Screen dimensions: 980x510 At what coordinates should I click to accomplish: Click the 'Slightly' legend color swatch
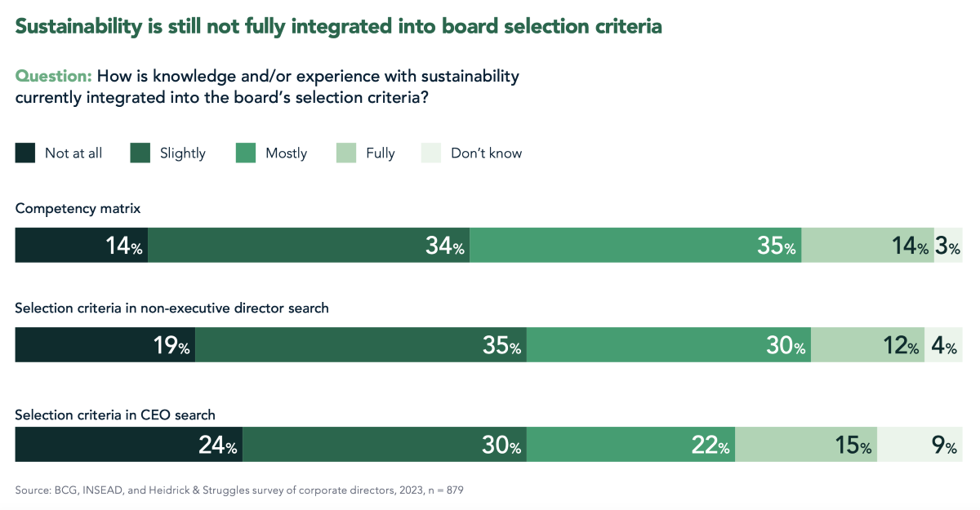point(140,153)
